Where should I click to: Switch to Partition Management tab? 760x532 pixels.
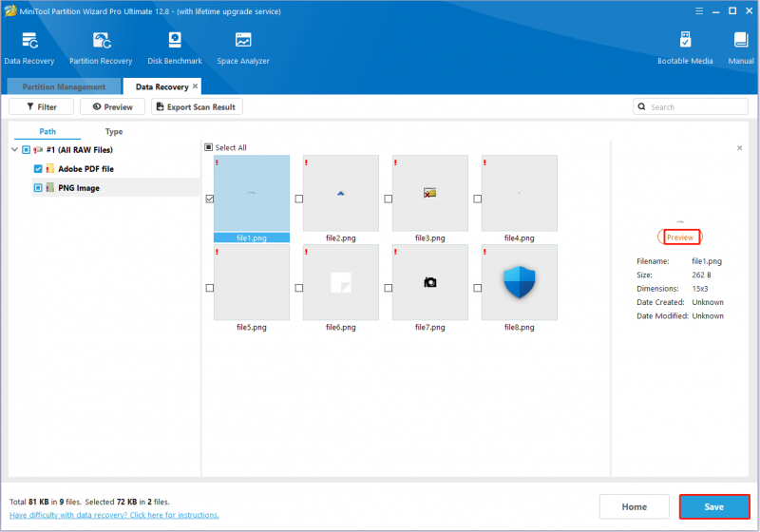64,86
